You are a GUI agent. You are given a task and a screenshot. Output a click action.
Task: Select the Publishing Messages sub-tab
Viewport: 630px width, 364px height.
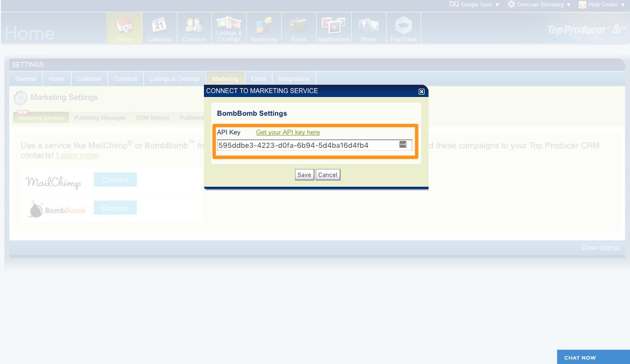[100, 118]
